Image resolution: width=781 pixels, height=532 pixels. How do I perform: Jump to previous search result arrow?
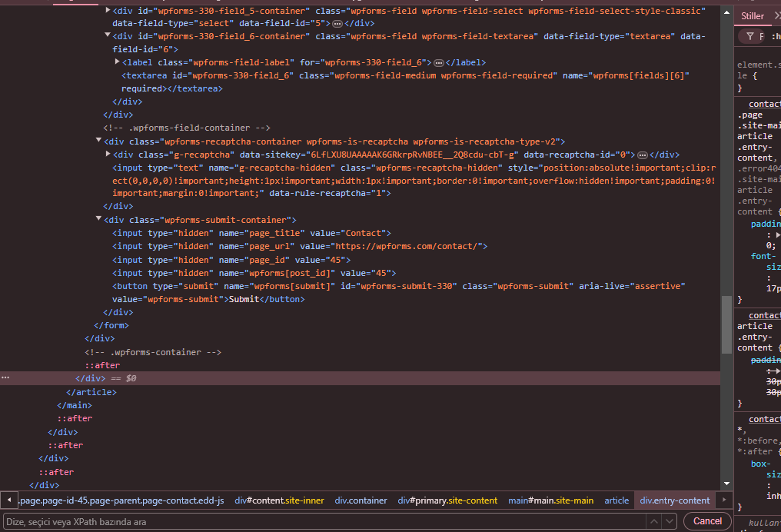[x=654, y=521]
